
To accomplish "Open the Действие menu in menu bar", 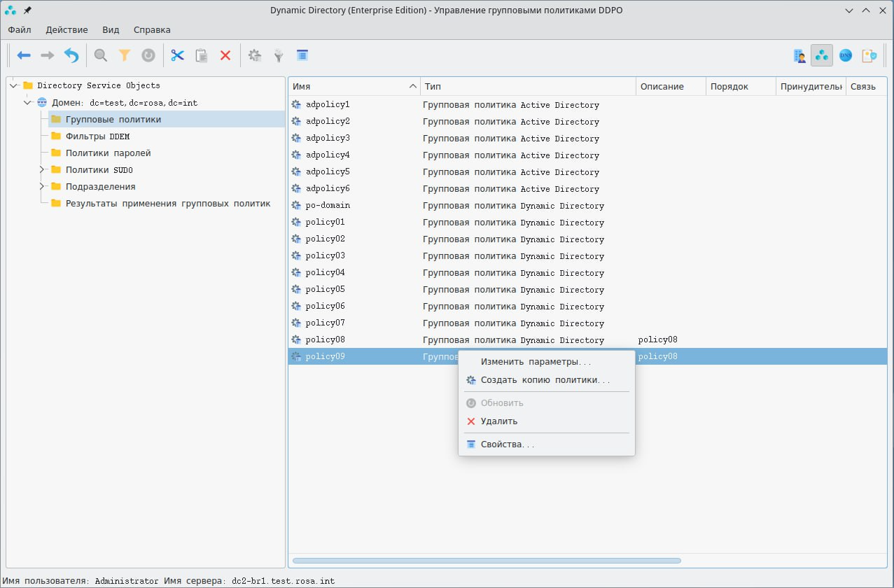I will point(67,30).
